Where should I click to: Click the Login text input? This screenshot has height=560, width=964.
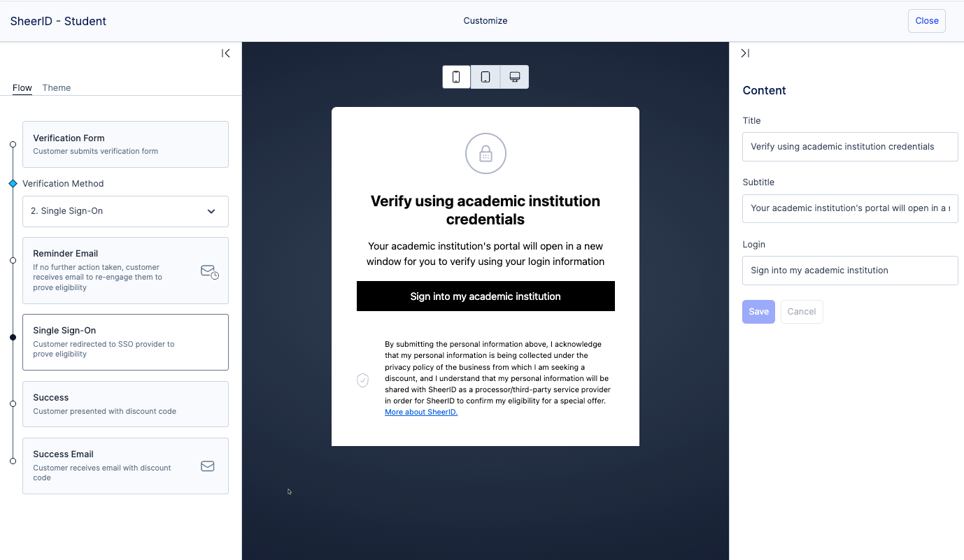coord(849,271)
